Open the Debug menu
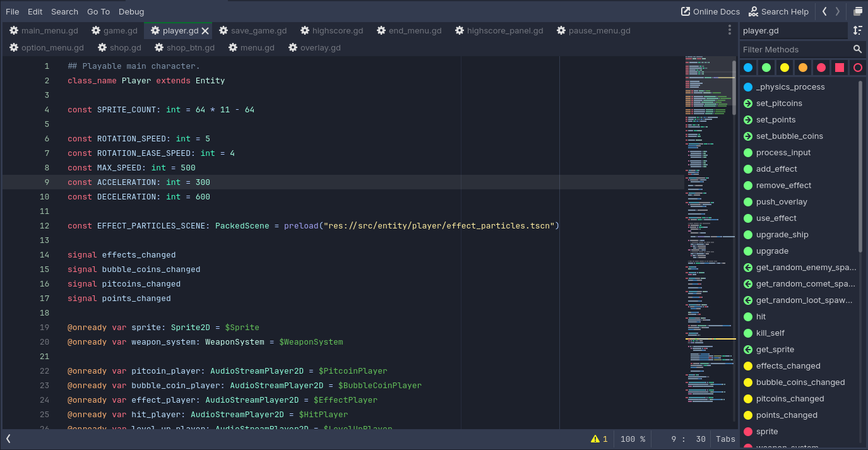 pos(131,11)
